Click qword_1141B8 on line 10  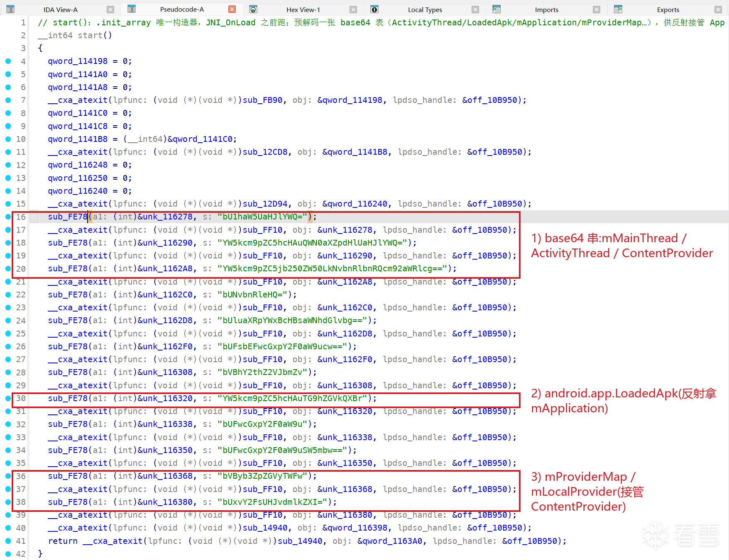coord(78,139)
